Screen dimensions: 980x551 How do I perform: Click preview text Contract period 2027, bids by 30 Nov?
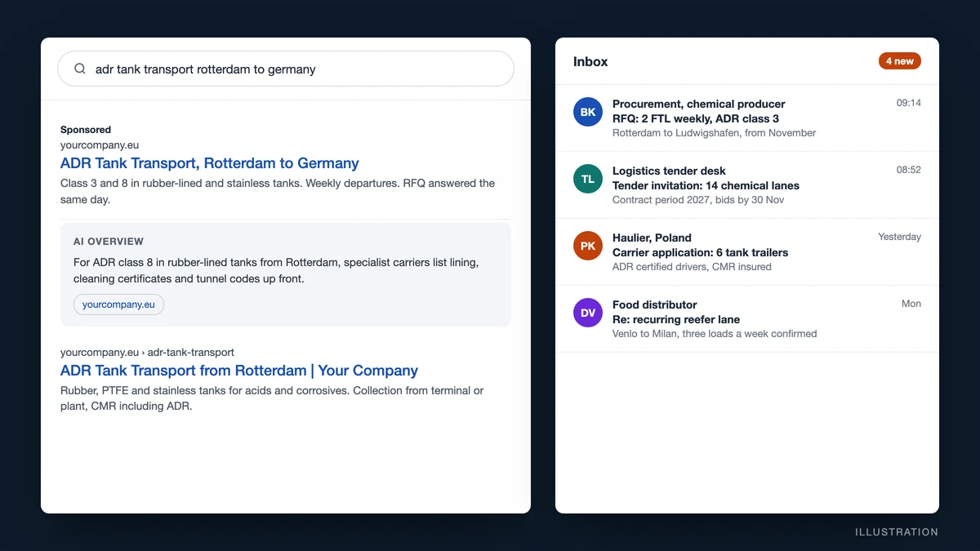point(698,200)
